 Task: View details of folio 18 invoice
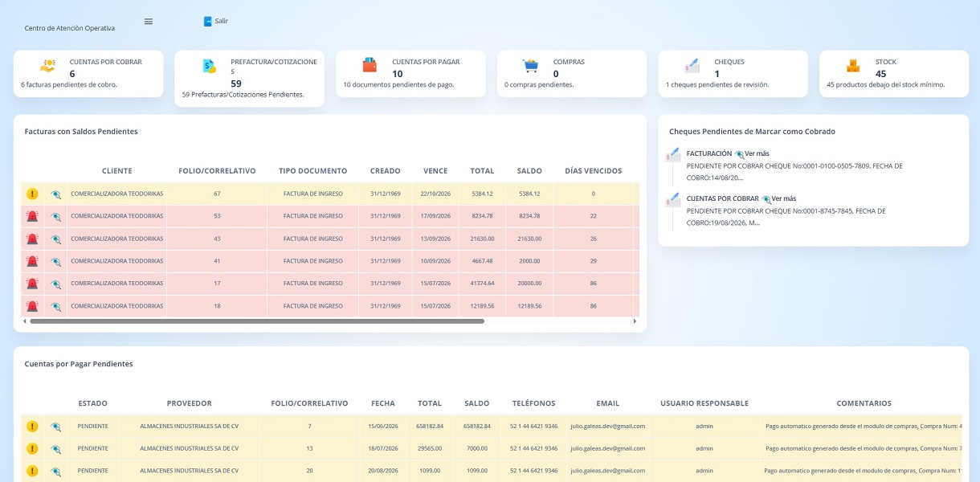[x=55, y=306]
